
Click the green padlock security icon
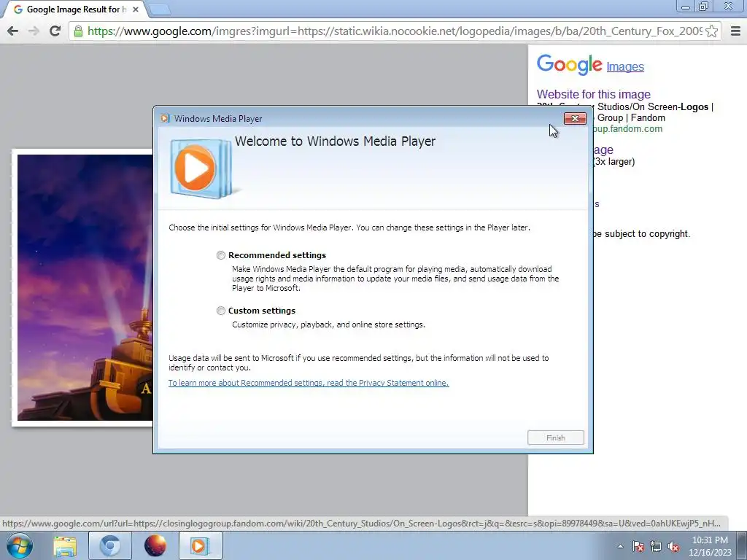(x=79, y=31)
